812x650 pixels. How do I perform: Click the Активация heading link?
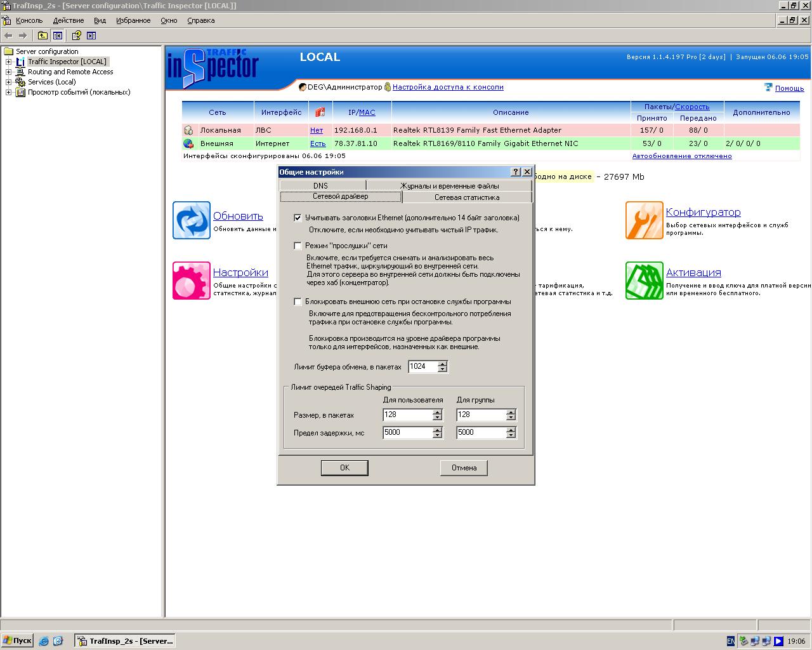[693, 272]
